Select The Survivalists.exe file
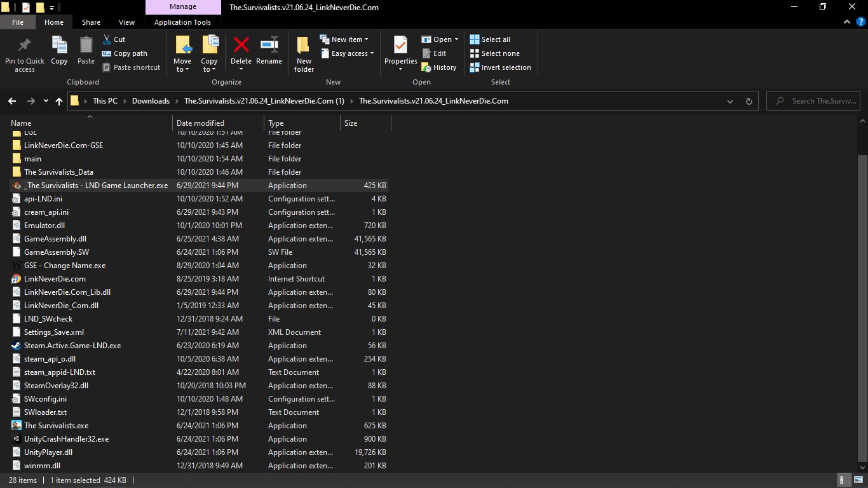The height and width of the screenshot is (488, 868). tap(56, 426)
